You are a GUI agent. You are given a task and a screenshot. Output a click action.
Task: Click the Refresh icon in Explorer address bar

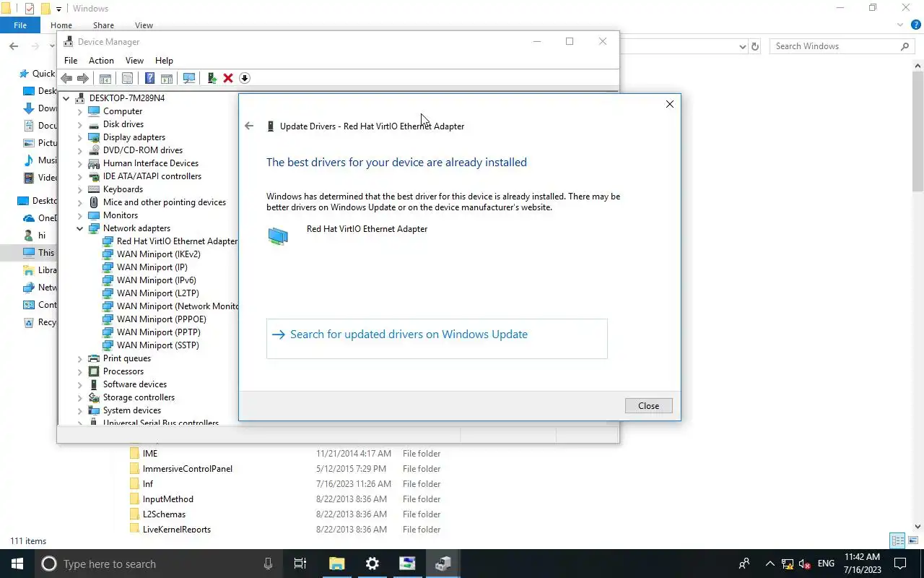tap(755, 46)
